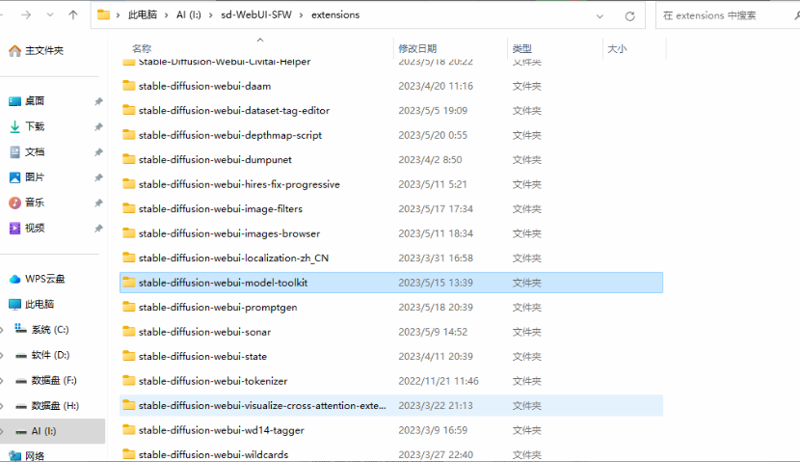
Task: Select AI (I:) in address breadcrumb
Action: (x=189, y=15)
